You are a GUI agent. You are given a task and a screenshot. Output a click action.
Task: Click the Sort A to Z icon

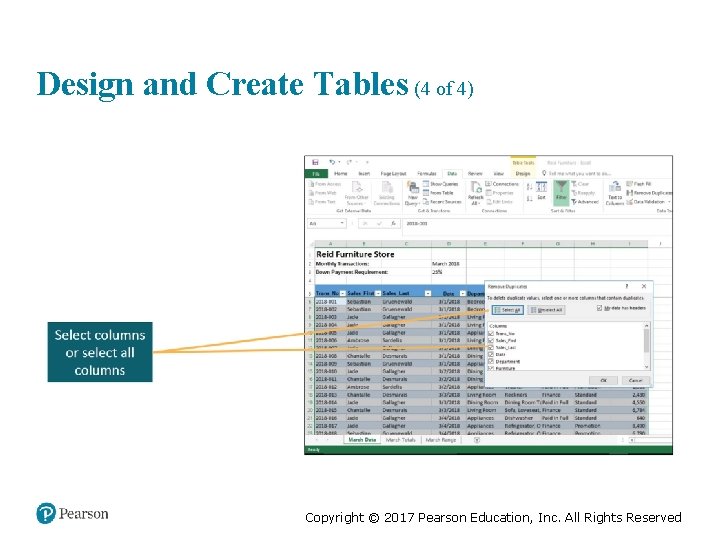(529, 187)
